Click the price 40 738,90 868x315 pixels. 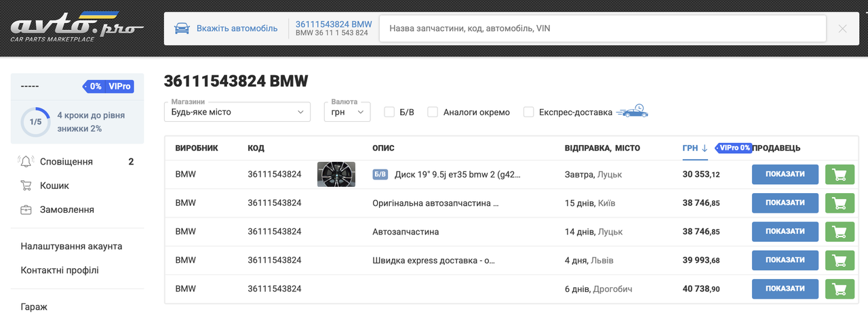pyautogui.click(x=701, y=289)
